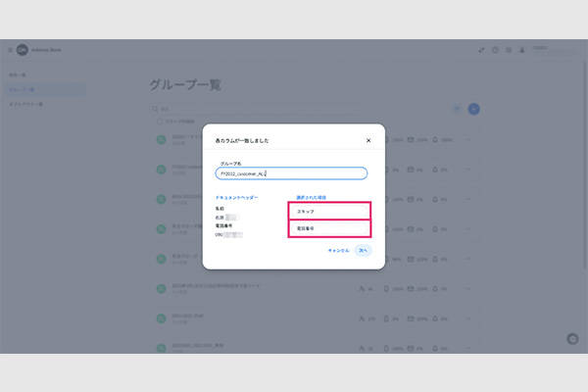Image resolution: width=588 pixels, height=392 pixels.
Task: Open the スキップ mapping dropdown
Action: coord(329,211)
